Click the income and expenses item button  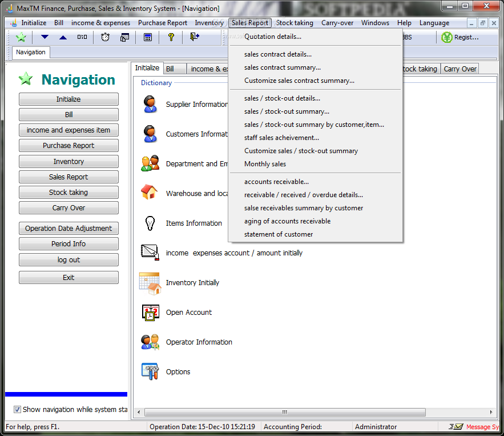(68, 130)
